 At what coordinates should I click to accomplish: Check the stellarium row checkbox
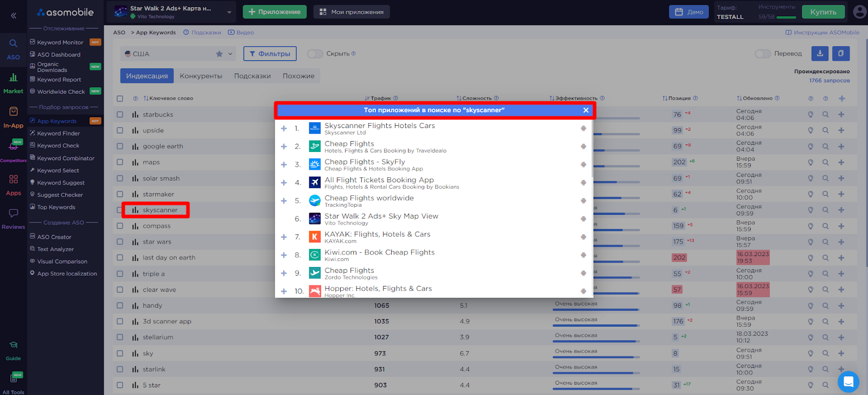coord(120,337)
